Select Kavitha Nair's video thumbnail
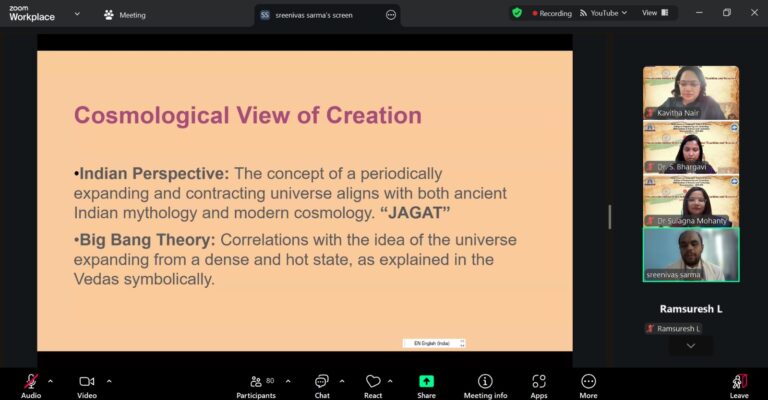The width and height of the screenshot is (768, 400). (690, 93)
